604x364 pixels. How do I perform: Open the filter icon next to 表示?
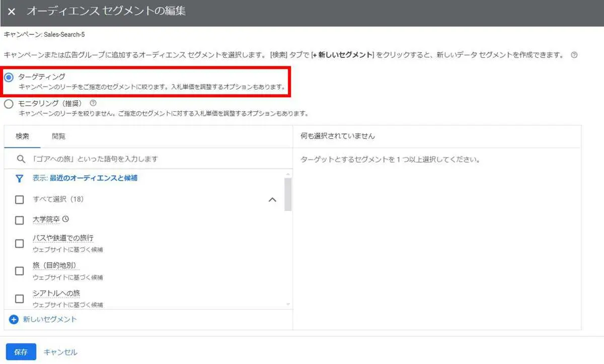(19, 178)
